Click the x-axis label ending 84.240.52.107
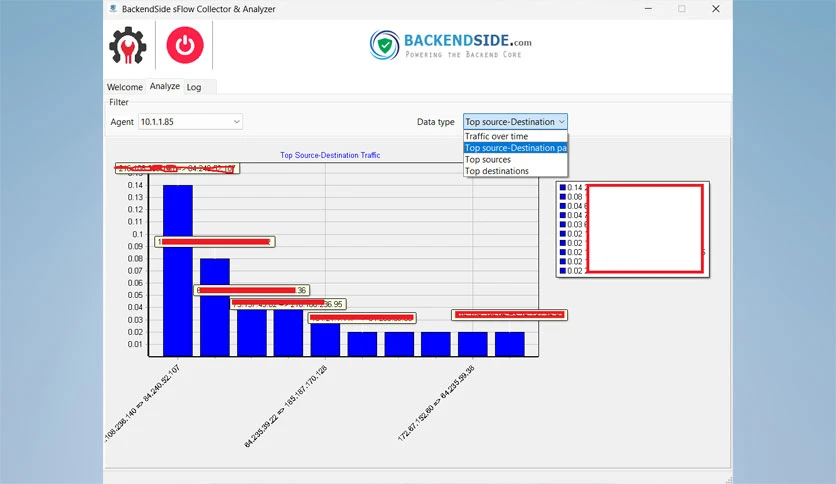 click(142, 404)
